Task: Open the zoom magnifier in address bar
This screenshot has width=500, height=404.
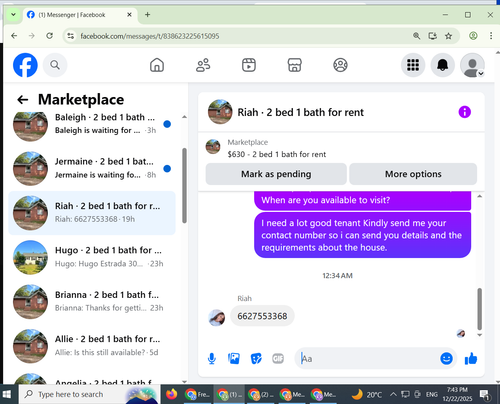Action: pos(416,36)
